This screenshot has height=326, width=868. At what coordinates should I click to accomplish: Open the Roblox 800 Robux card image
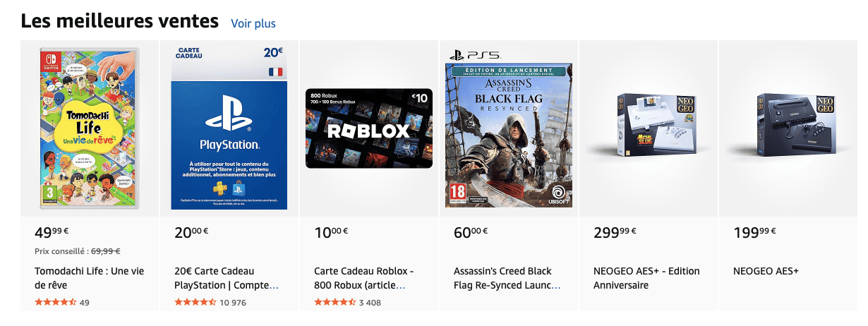pos(368,128)
